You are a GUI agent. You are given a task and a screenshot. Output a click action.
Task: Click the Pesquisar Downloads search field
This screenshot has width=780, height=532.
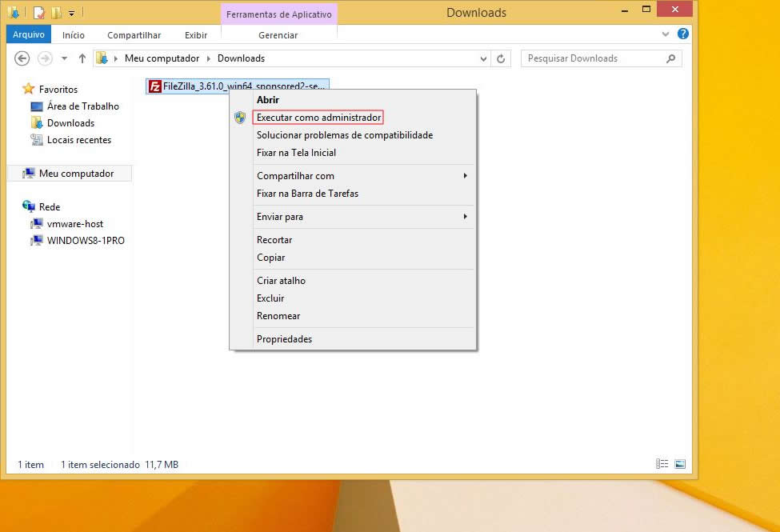point(592,58)
